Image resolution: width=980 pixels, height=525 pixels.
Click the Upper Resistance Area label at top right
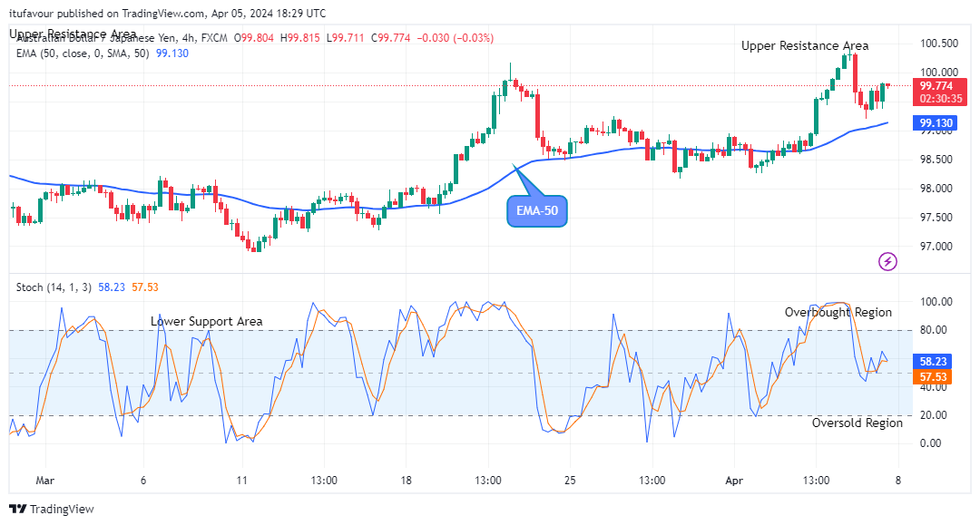coord(804,45)
